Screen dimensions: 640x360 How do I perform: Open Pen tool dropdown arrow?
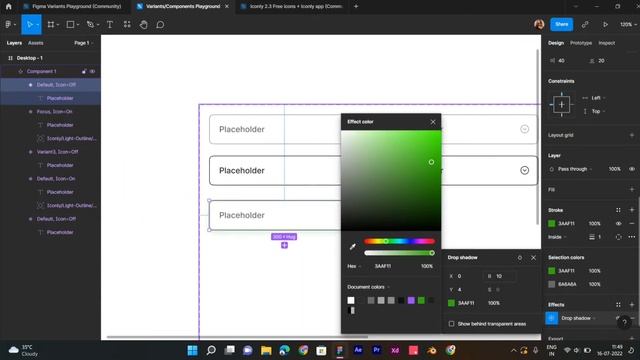[98, 24]
